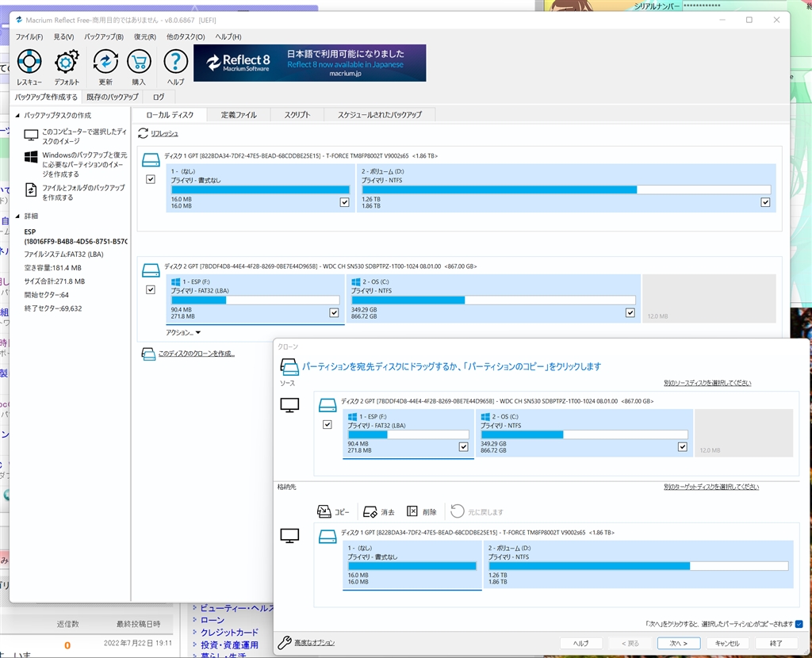This screenshot has width=812, height=658.
Task: Uncheck the Volume (D:) partition checkbox
Action: [x=765, y=202]
